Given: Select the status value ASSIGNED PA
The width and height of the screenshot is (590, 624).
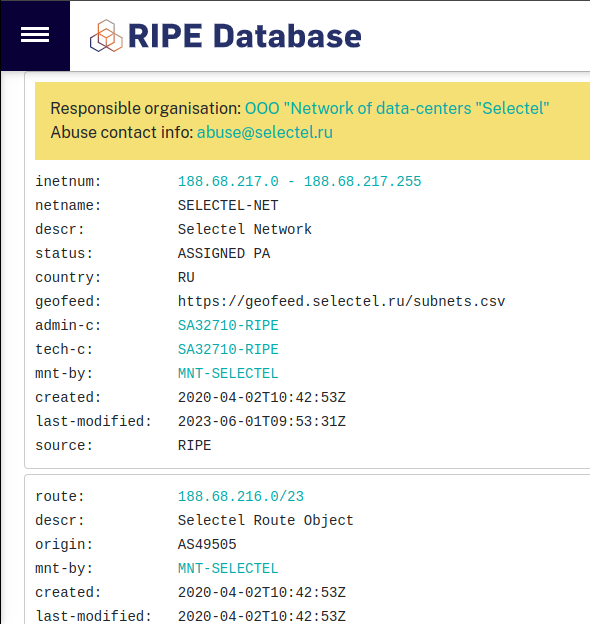Looking at the screenshot, I should tap(224, 254).
